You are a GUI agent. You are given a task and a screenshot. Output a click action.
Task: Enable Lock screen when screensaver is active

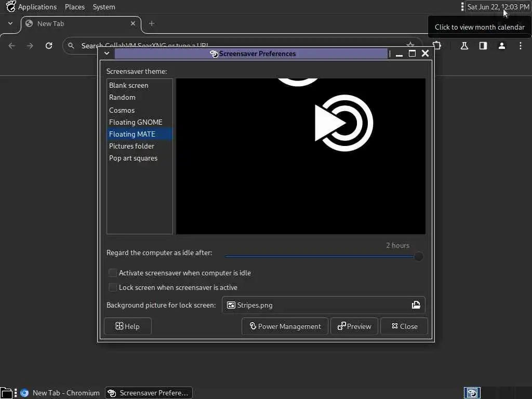point(113,287)
